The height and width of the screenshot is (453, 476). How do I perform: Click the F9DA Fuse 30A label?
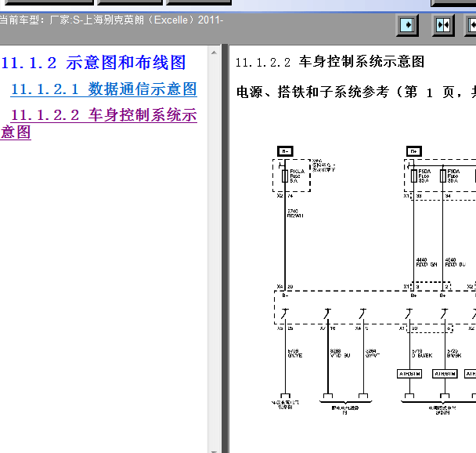(453, 176)
